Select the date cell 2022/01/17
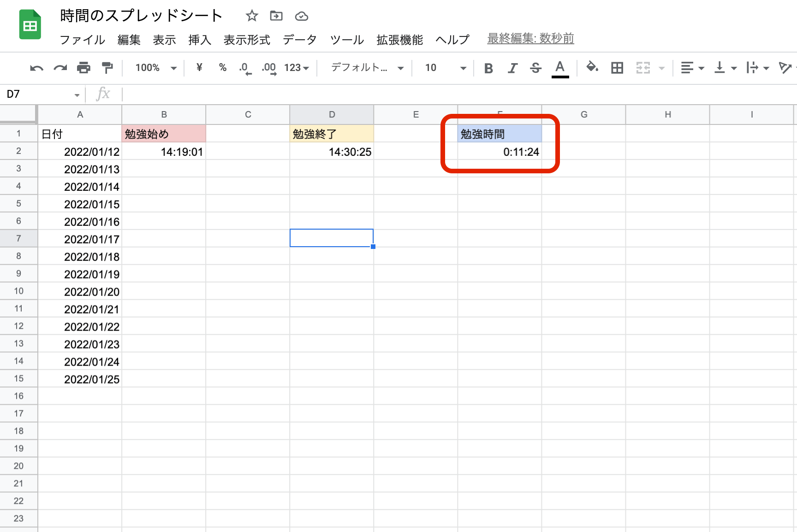The width and height of the screenshot is (797, 532). point(80,239)
